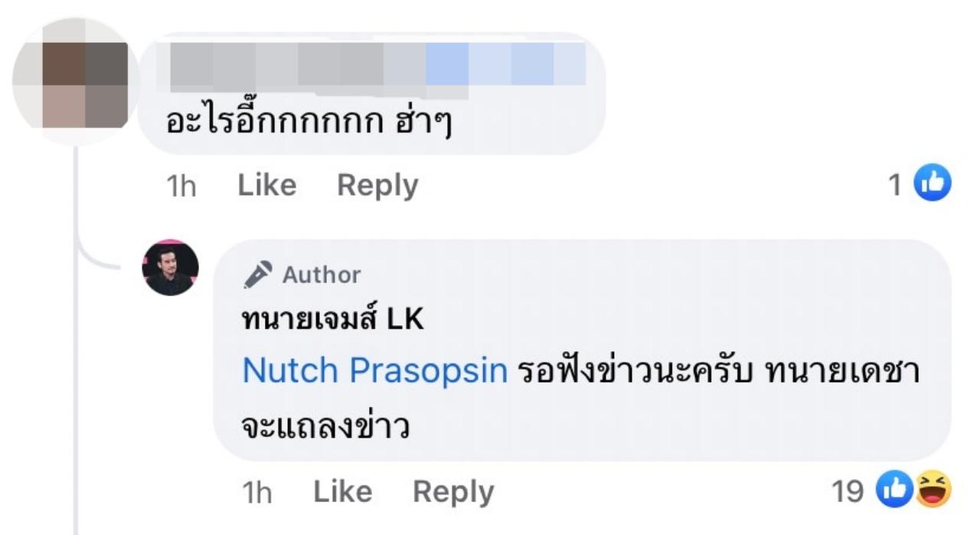Image resolution: width=980 pixels, height=535 pixels.
Task: Like the comment "อะไรอี๊กกกกกก ฮ่าๆ"
Action: coord(266,185)
